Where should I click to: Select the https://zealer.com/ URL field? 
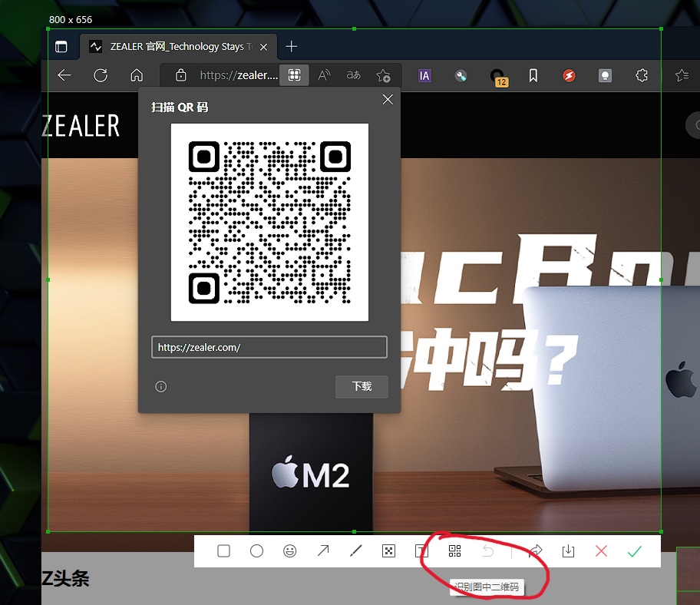click(269, 347)
